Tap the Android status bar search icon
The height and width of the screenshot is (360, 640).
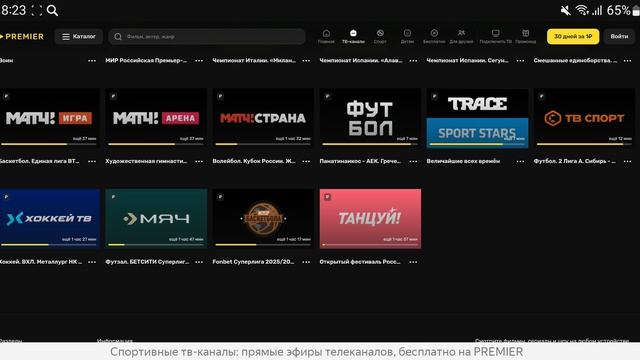click(52, 10)
